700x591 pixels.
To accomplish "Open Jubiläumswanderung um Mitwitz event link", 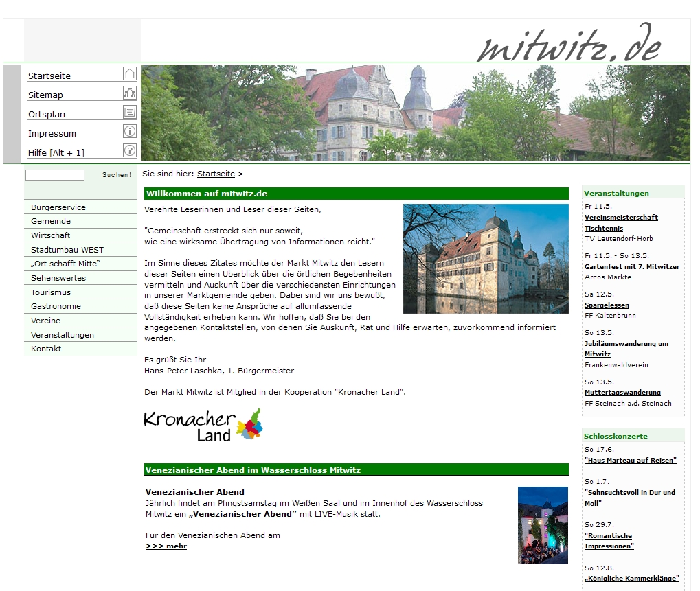I will click(x=626, y=349).
